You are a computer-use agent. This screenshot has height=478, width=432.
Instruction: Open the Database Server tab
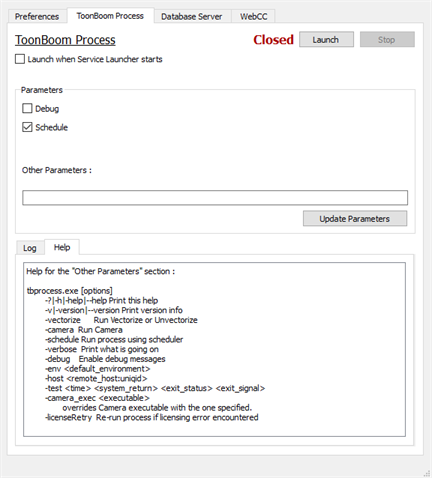192,16
